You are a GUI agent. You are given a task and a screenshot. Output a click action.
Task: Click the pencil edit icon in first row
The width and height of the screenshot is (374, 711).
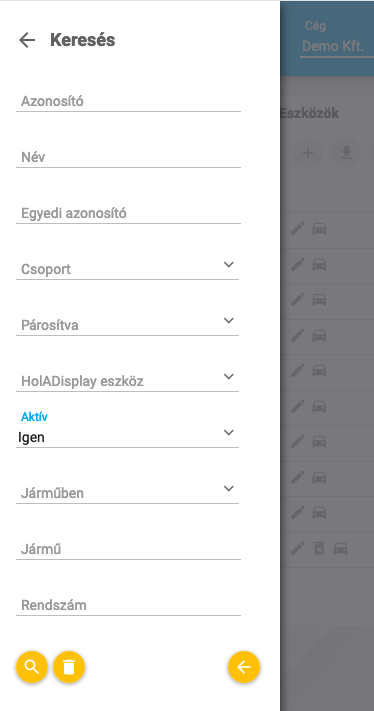[297, 229]
